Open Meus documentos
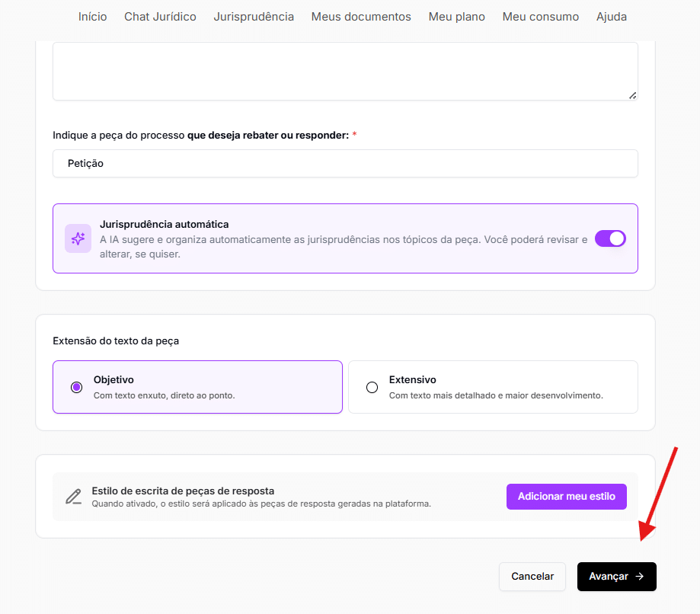Image resolution: width=700 pixels, height=614 pixels. [361, 17]
